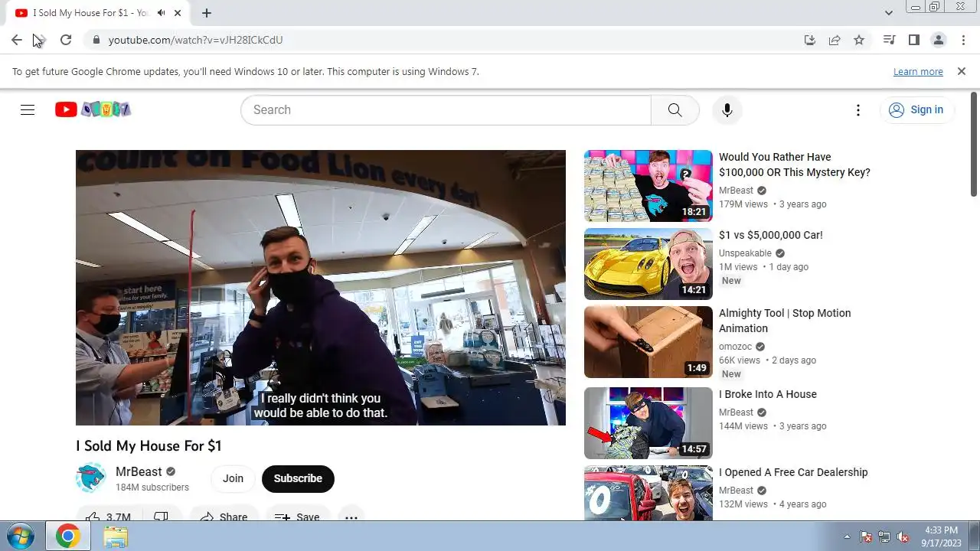Image resolution: width=980 pixels, height=551 pixels.
Task: Open Windows Start menu orb
Action: click(x=21, y=536)
